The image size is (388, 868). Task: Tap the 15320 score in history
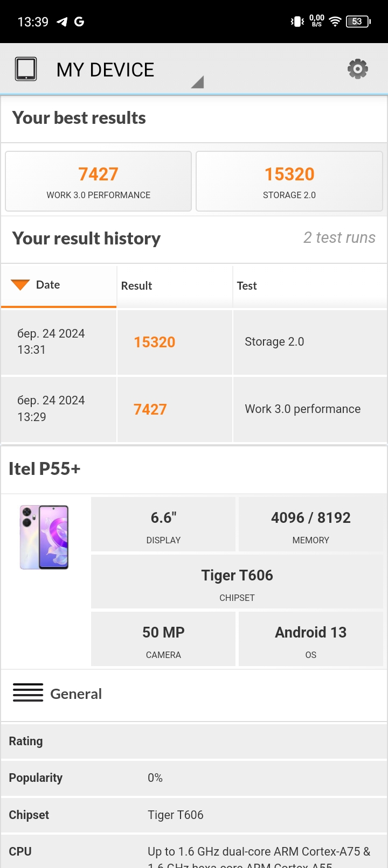[x=155, y=342]
